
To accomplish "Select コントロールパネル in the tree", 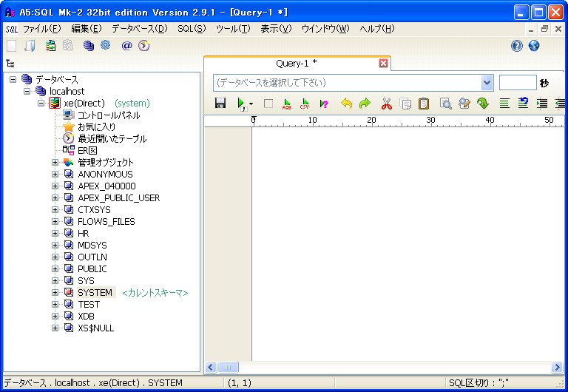I will tap(109, 115).
